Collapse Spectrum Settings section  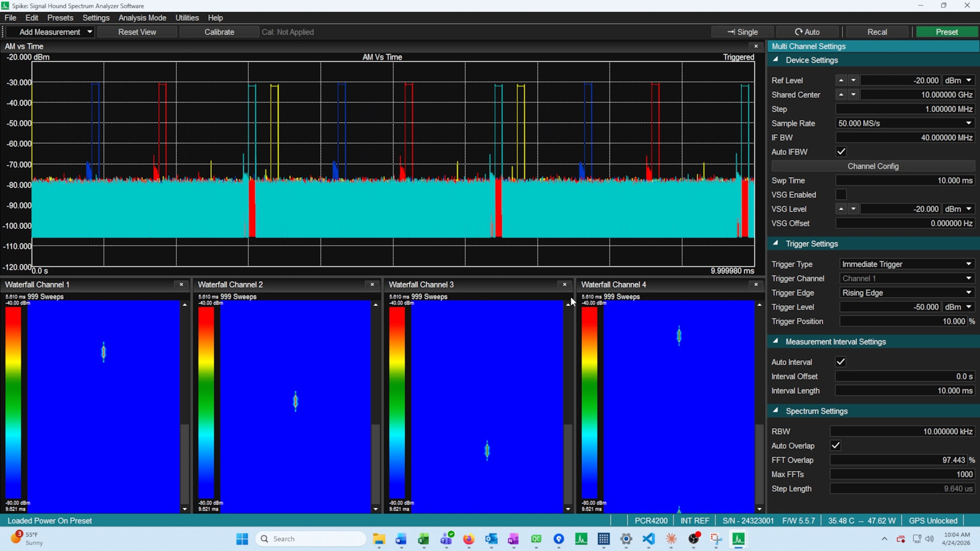[776, 411]
